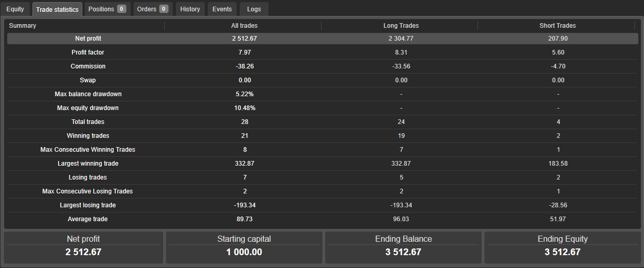Click the Average trade row label
This screenshot has width=644, height=268.
pyautogui.click(x=87, y=219)
